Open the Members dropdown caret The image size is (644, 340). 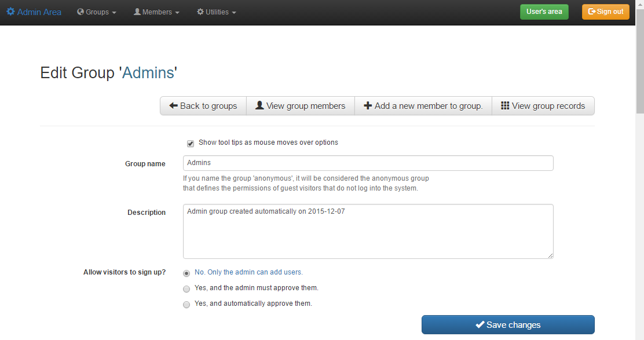click(177, 13)
